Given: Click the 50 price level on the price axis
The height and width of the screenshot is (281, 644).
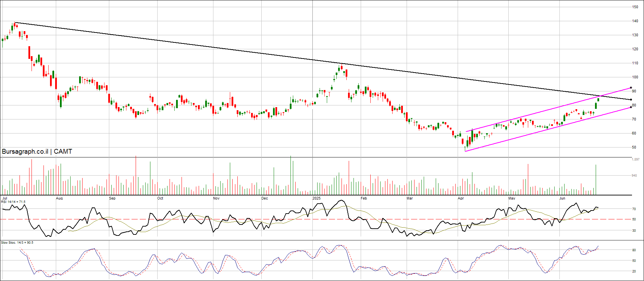Looking at the screenshot, I should 634,147.
